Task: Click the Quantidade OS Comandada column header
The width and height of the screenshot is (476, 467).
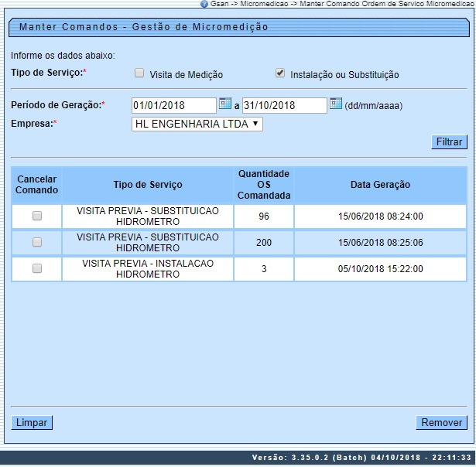Action: point(264,185)
